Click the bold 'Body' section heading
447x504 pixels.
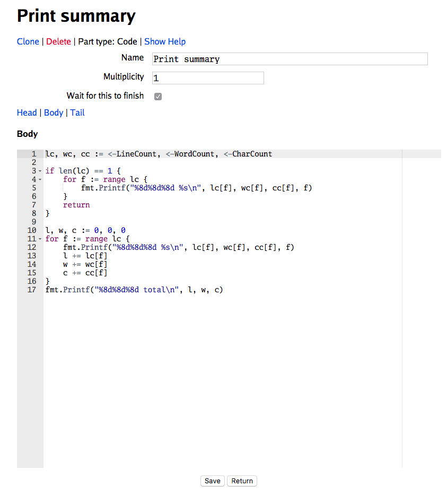pos(28,134)
